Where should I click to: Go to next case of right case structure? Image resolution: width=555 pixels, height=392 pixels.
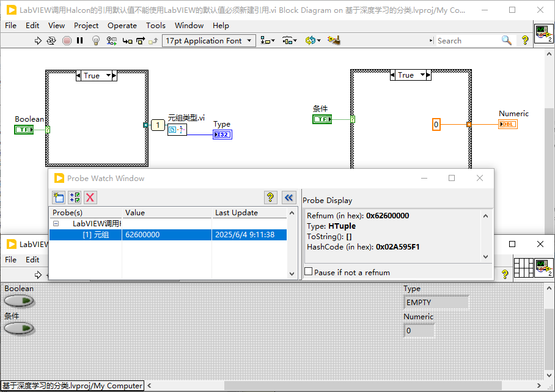tap(428, 75)
